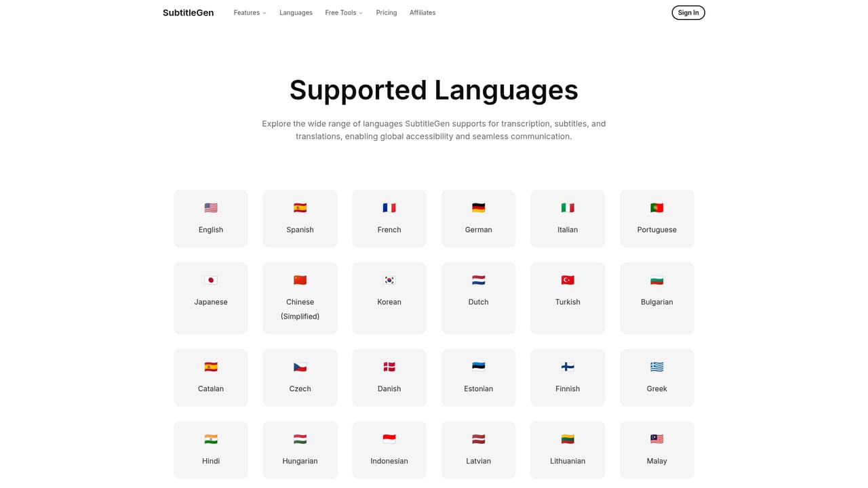Click the Estonian flag icon

[x=478, y=367]
